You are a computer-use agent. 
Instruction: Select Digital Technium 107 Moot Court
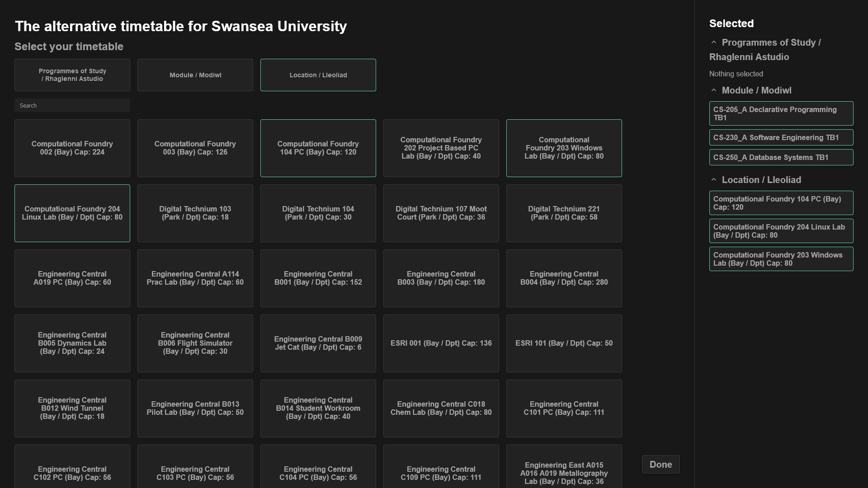[441, 213]
